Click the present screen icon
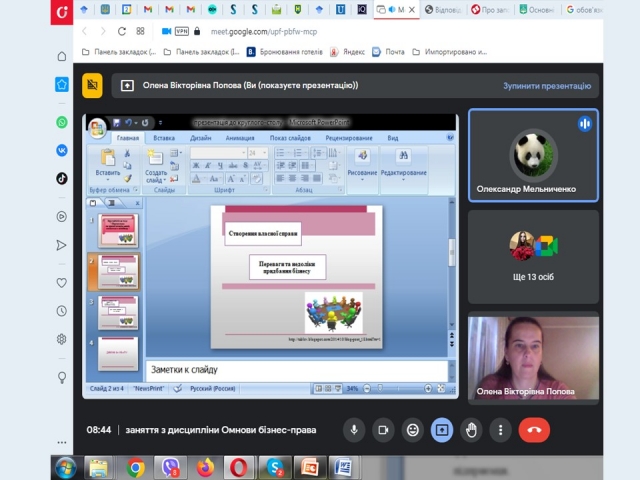 pyautogui.click(x=441, y=430)
